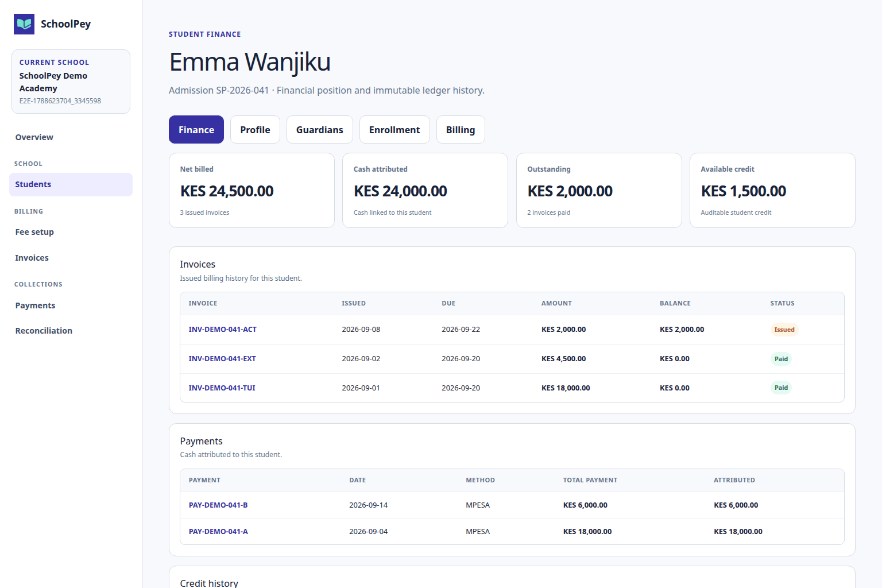
Task: Open invoice INV-DEMO-041-ACT
Action: (223, 330)
